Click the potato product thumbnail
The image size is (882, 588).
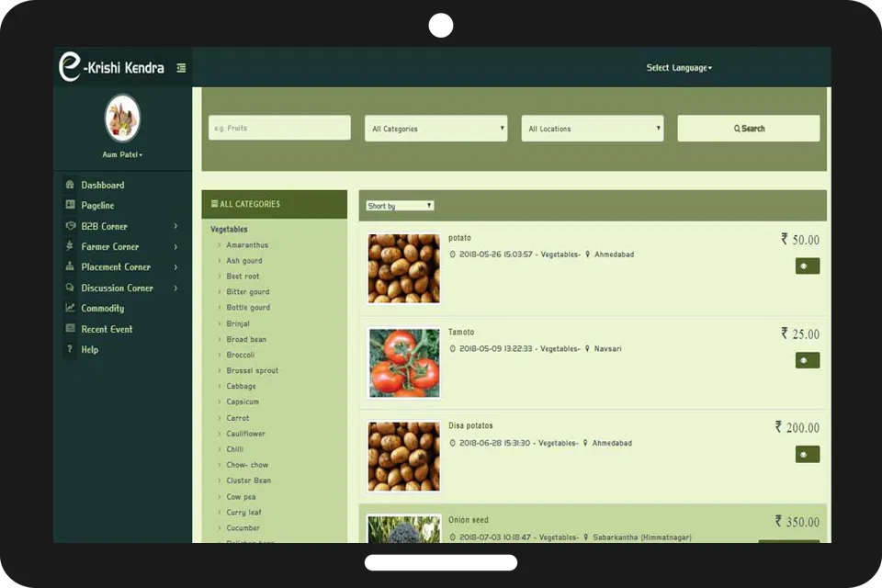click(404, 268)
